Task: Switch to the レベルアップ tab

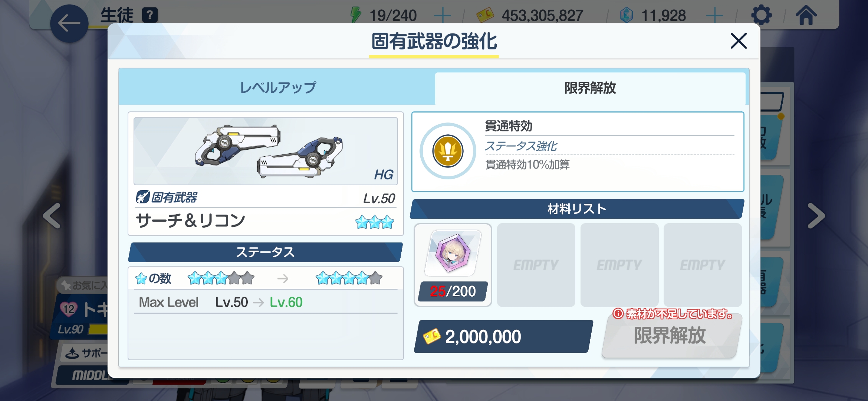Action: tap(277, 88)
